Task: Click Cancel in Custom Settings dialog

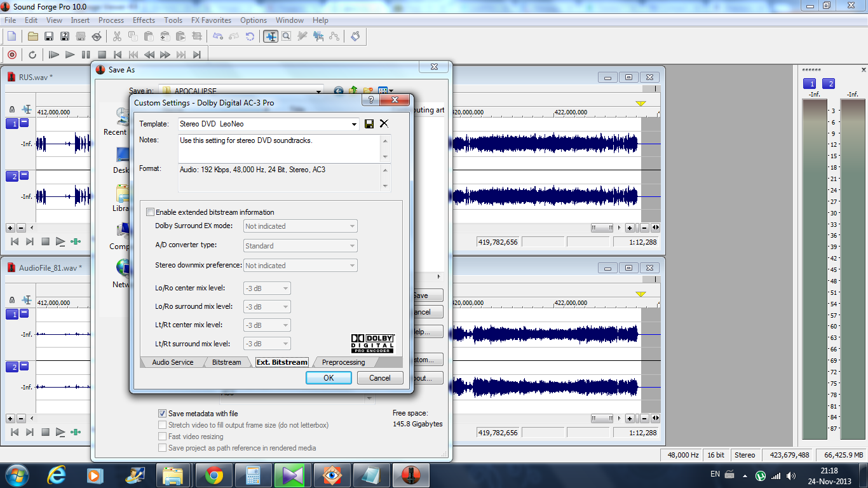Action: pyautogui.click(x=380, y=377)
